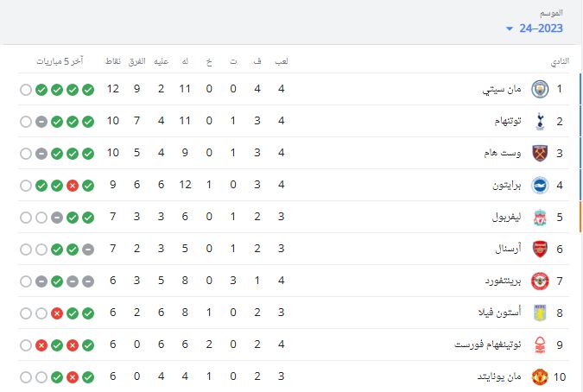583x392 pixels.
Task: Click the Arsenal club crest
Action: coord(540,249)
